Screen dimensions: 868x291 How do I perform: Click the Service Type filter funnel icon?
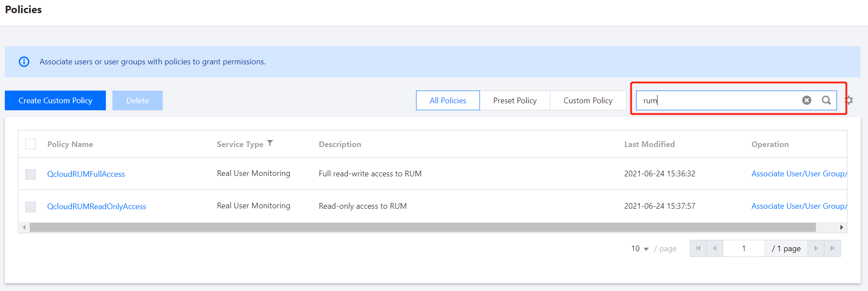(x=270, y=143)
